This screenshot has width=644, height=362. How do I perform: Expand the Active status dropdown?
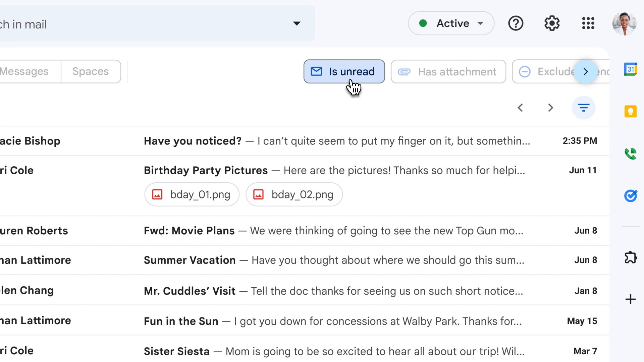click(x=451, y=23)
